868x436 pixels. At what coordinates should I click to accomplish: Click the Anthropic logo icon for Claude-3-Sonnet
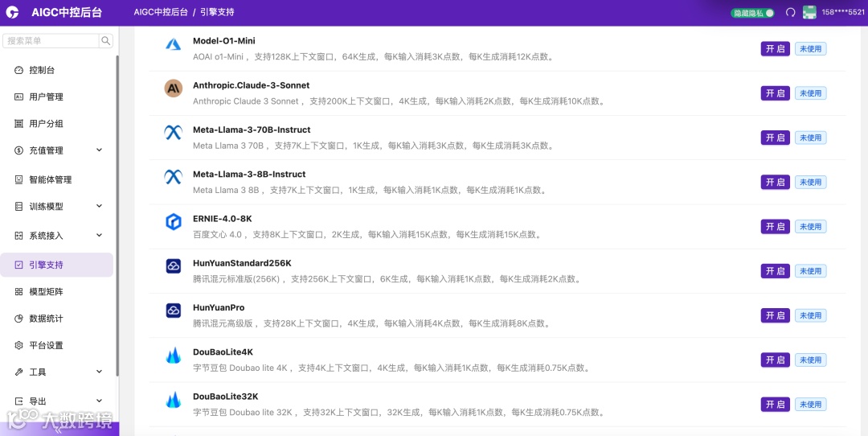tap(174, 88)
